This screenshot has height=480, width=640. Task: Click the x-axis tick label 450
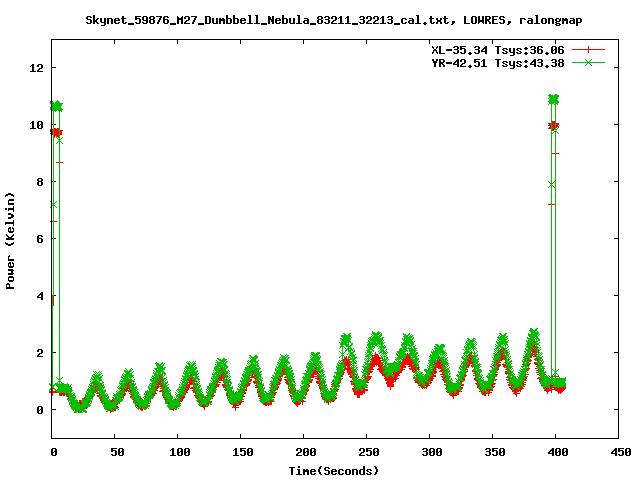pos(621,452)
